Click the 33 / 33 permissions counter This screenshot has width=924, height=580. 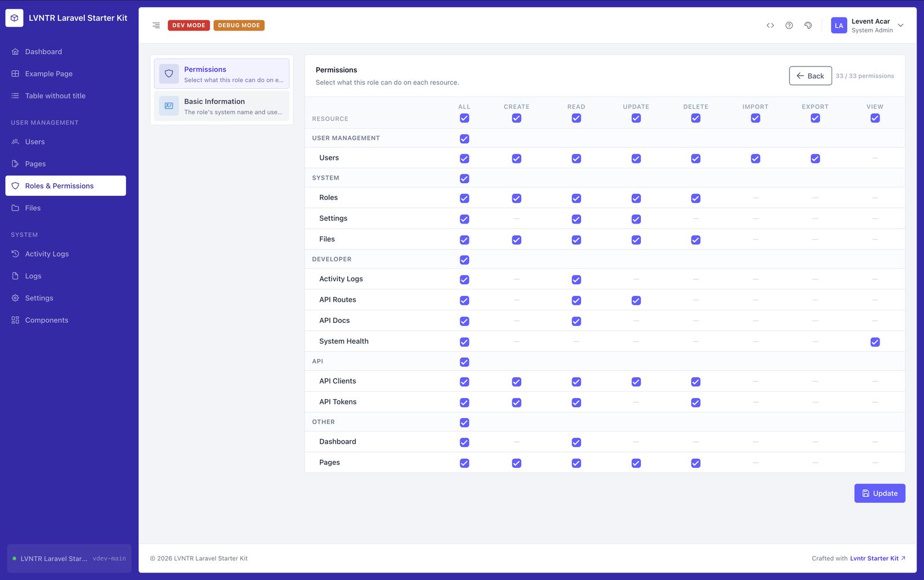tap(865, 76)
